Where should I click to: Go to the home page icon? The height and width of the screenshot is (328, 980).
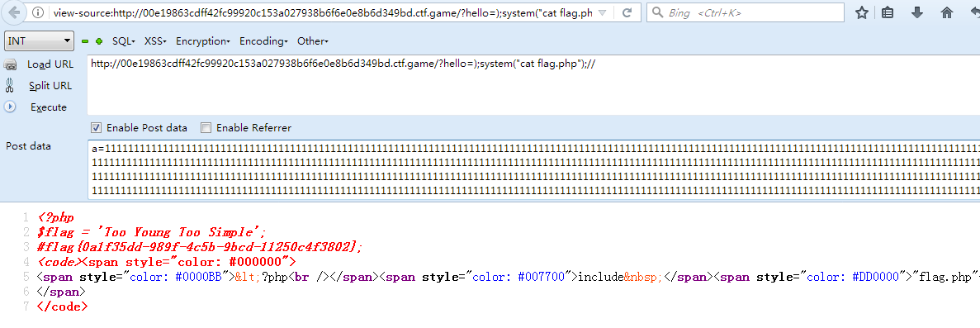click(947, 12)
